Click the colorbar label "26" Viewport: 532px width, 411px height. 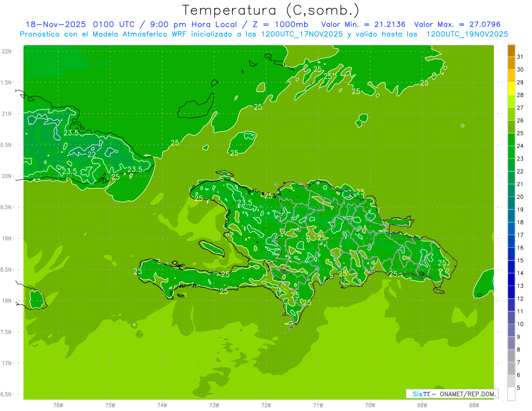[x=520, y=121]
